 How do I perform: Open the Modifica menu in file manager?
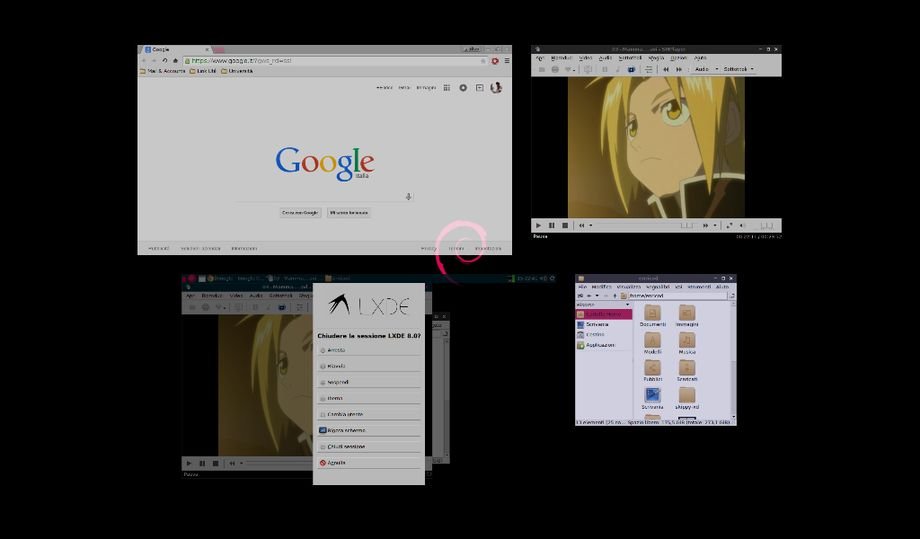click(601, 287)
